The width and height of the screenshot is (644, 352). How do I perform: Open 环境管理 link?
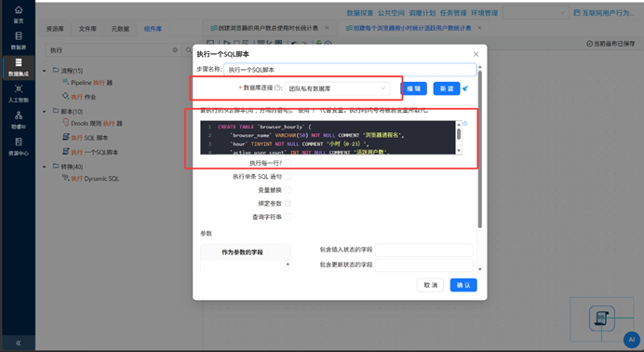click(485, 13)
